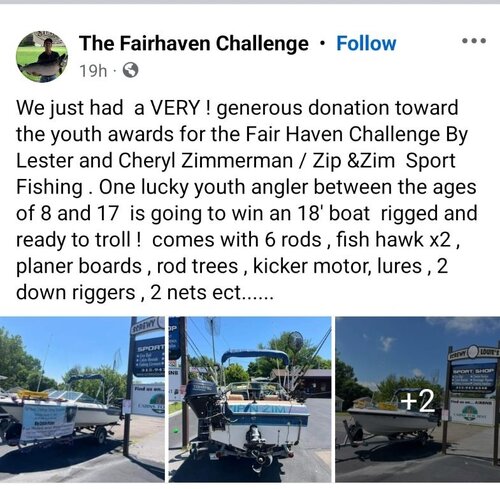Click the sport shop sign in third photo
The width and height of the screenshot is (500, 489).
473,377
